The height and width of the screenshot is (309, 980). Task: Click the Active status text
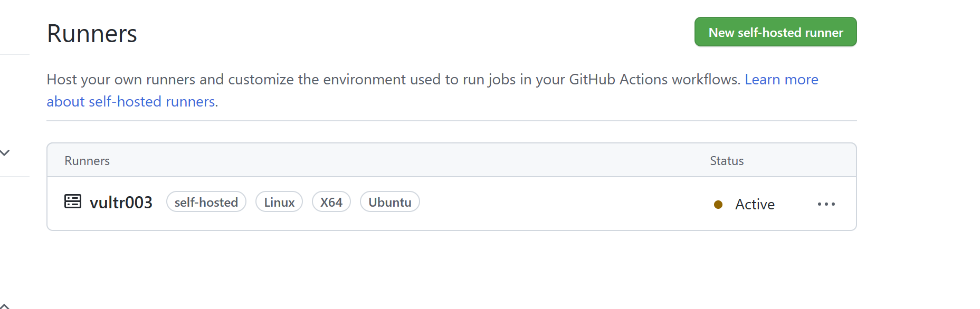pyautogui.click(x=755, y=204)
